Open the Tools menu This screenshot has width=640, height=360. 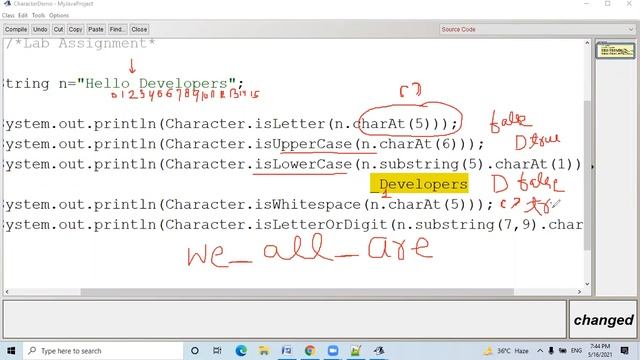tap(38, 16)
